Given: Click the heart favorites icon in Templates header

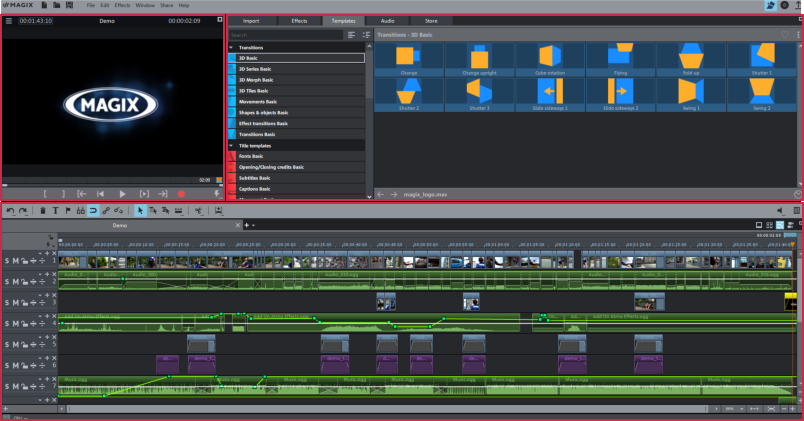Looking at the screenshot, I should (x=784, y=35).
